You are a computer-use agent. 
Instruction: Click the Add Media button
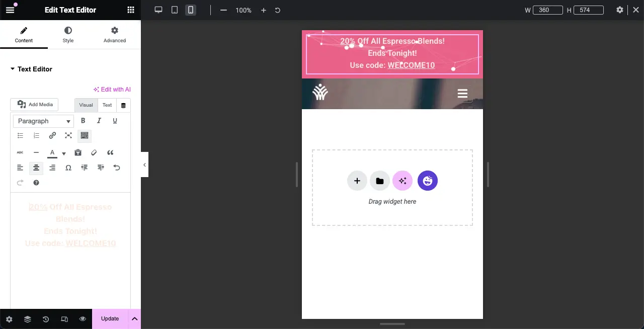point(35,105)
